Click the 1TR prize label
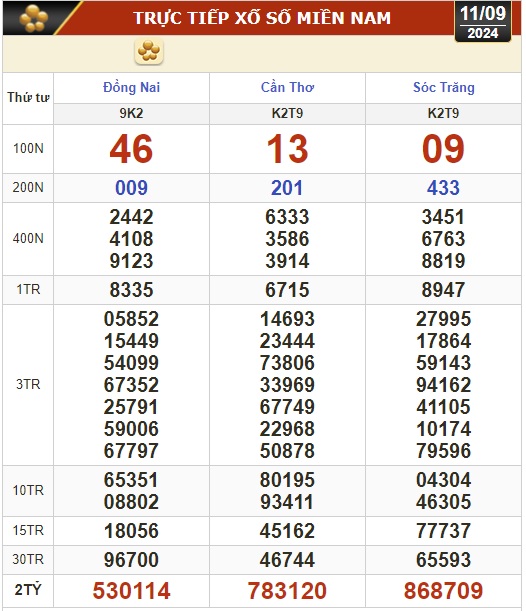The width and height of the screenshot is (526, 611). (28, 290)
